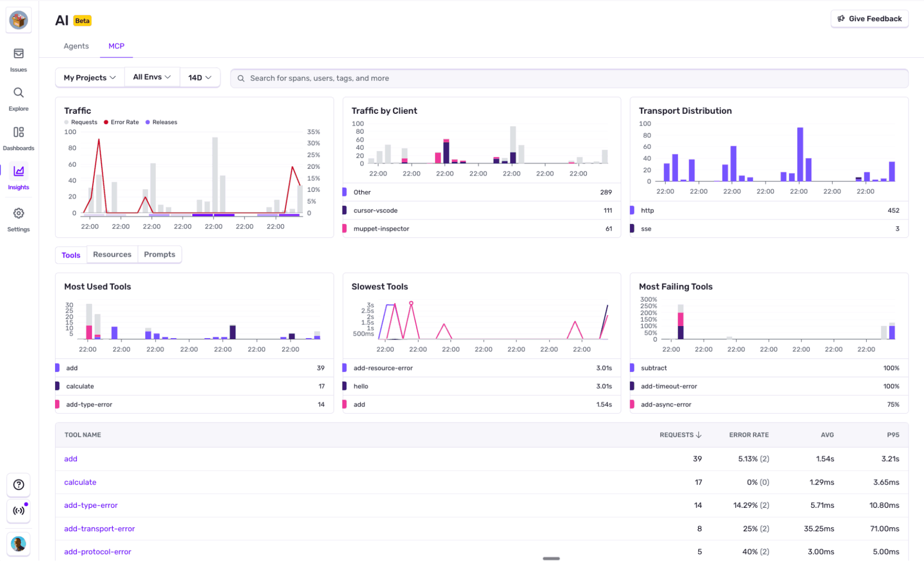924x561 pixels.
Task: Open the 14D time range dropdown
Action: tap(199, 77)
